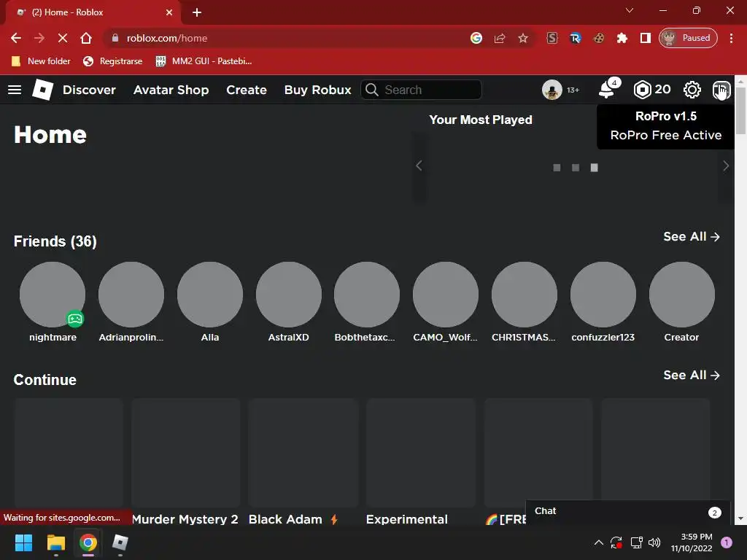
Task: Open the clock showing 3:59 PM
Action: click(692, 542)
